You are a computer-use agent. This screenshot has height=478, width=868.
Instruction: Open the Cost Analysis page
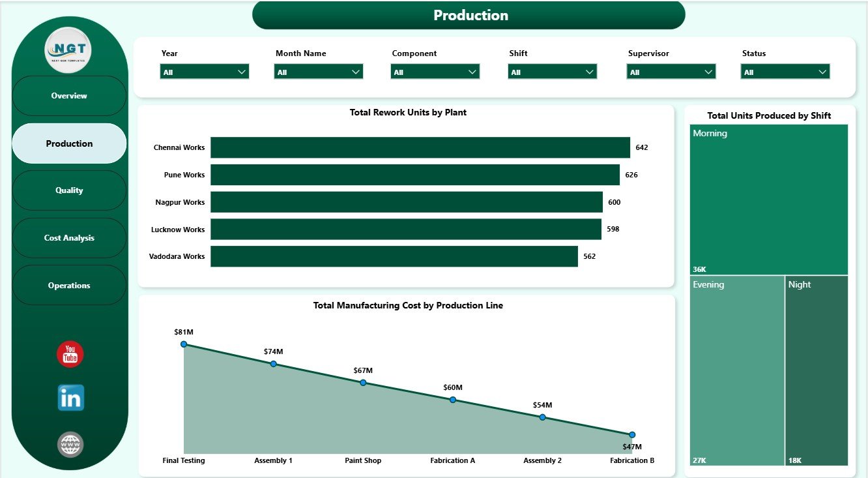pyautogui.click(x=69, y=238)
